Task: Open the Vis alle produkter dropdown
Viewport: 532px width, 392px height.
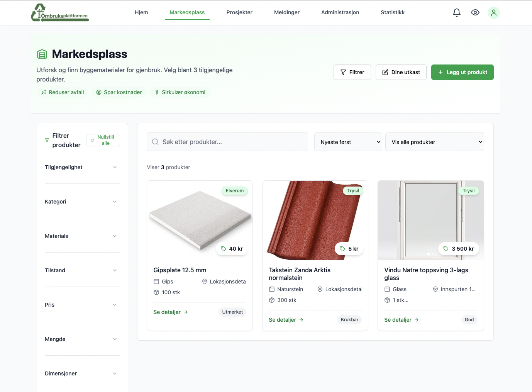Action: click(435, 142)
